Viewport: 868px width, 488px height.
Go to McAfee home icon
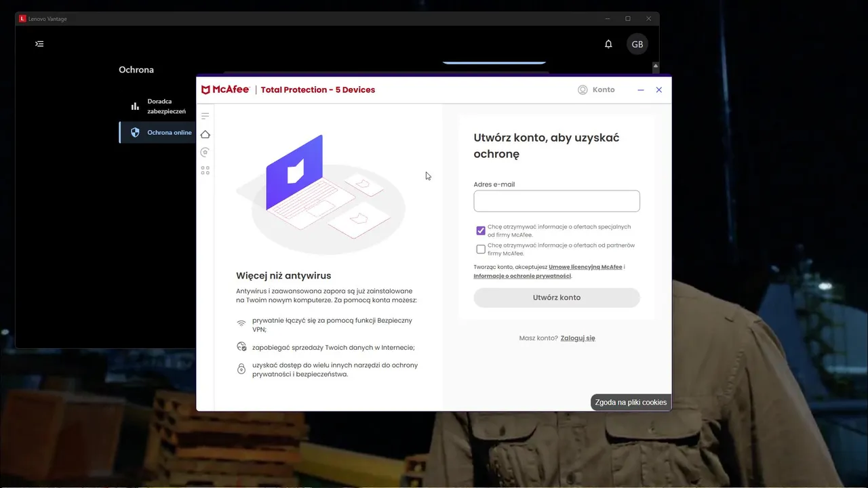pyautogui.click(x=205, y=134)
